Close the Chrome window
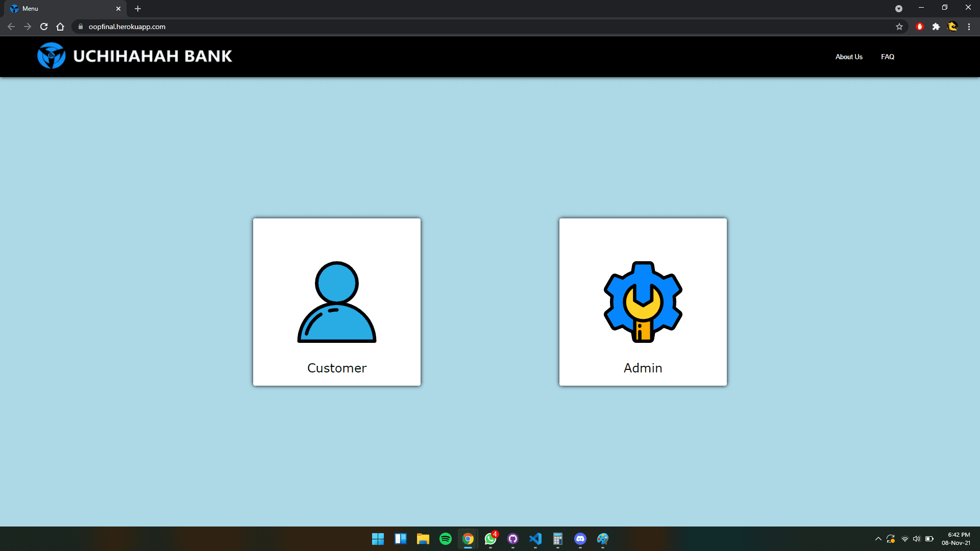 tap(968, 8)
